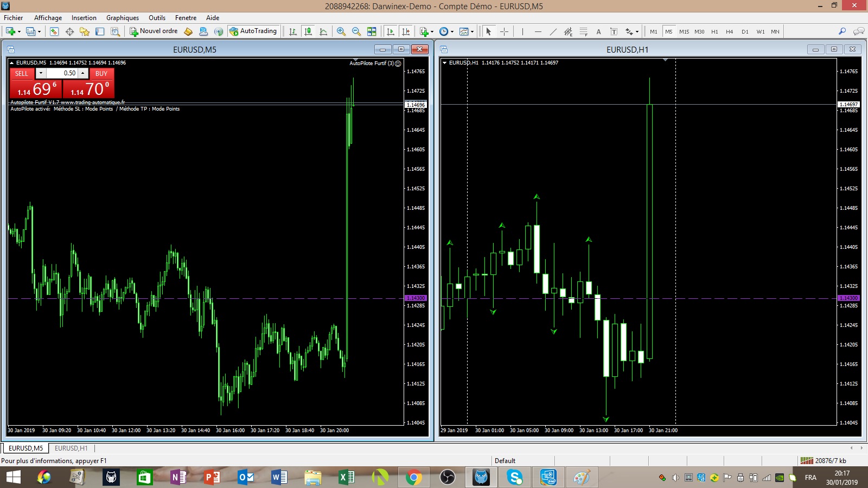The image size is (868, 488).
Task: Expand one-click trading triangle on H1 chart
Action: point(445,63)
